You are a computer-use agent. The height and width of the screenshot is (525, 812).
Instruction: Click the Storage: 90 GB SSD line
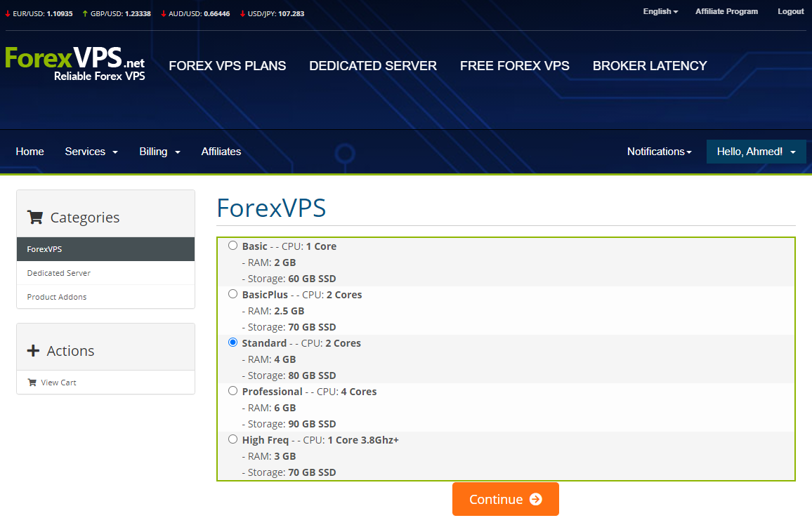coord(289,424)
